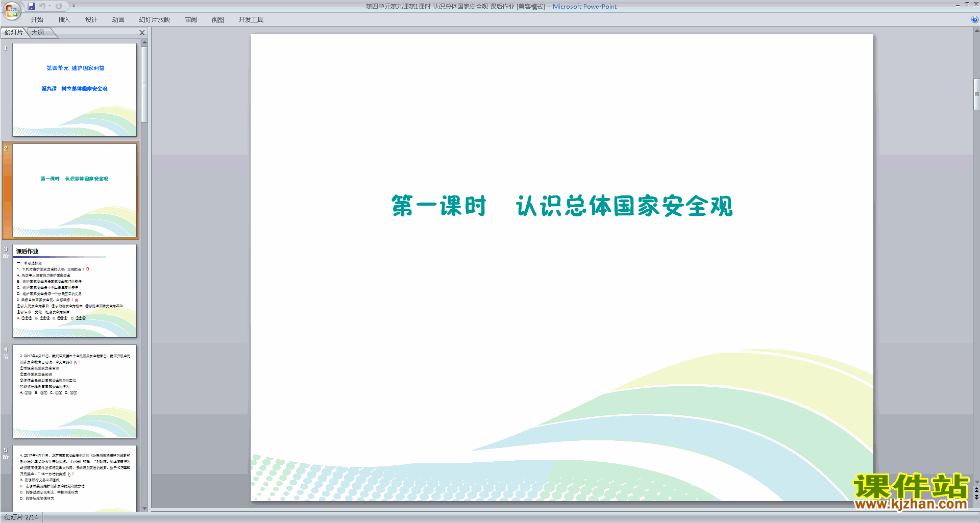Click the main slide title text 第一课时
This screenshot has height=523, width=980.
click(439, 206)
